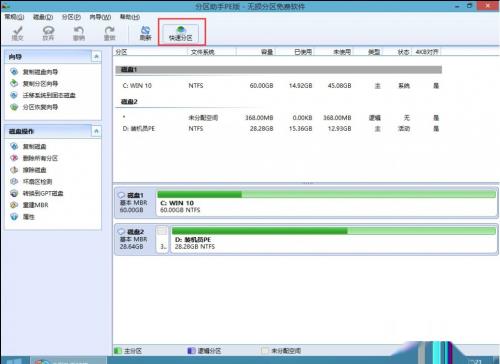Screen dimensions: 500x364
Task: Select small unallocated block on 磁盘2 map
Action: 162,239
